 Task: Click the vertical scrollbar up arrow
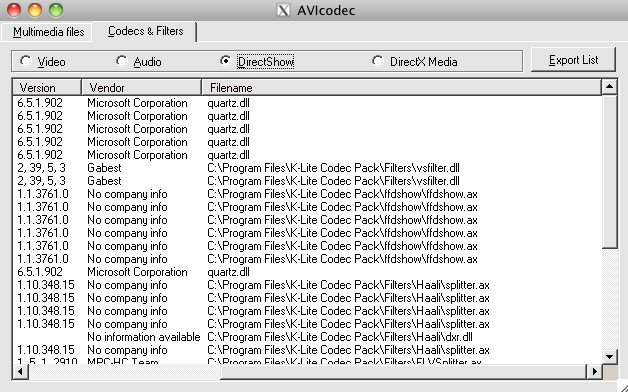point(610,86)
